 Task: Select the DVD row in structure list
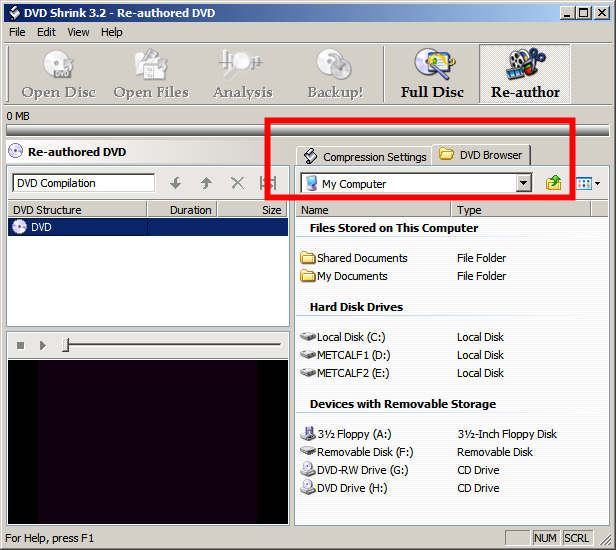click(148, 227)
